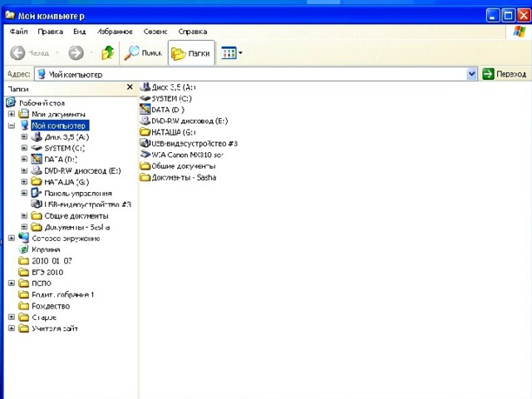Expand НАТАША (G:) tree node
Viewport: 532px width, 399px height.
24,182
